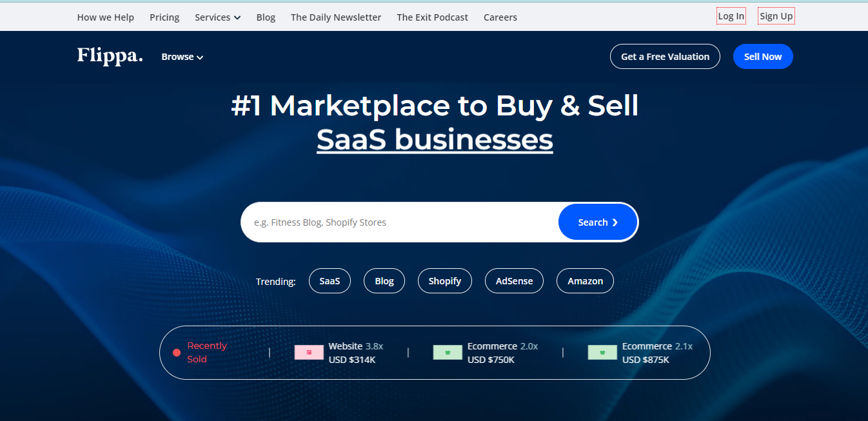Expand the Services dropdown menu

click(x=218, y=17)
